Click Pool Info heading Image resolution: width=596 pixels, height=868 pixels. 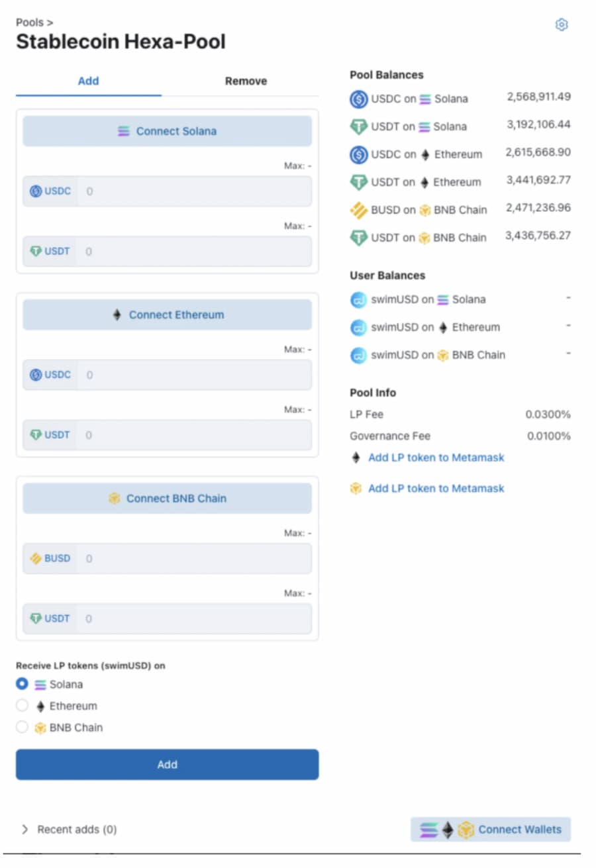[373, 393]
